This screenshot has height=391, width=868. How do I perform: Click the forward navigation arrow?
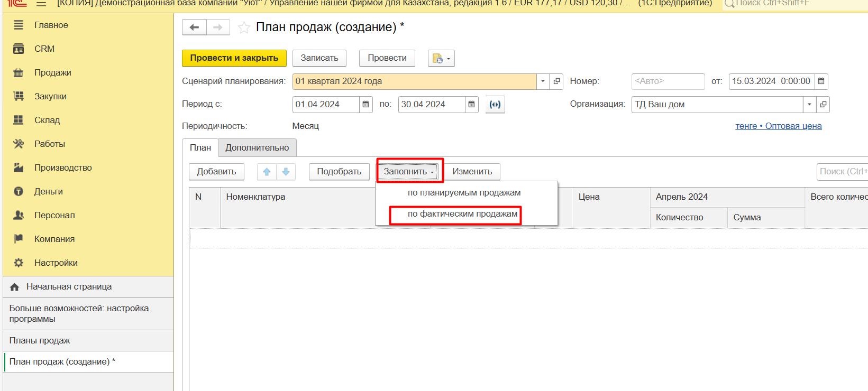[x=218, y=27]
